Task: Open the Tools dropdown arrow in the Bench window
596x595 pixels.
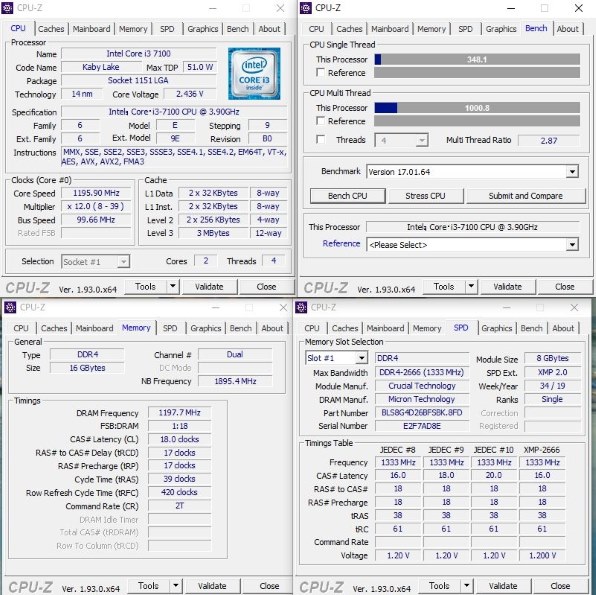Action: click(x=471, y=286)
